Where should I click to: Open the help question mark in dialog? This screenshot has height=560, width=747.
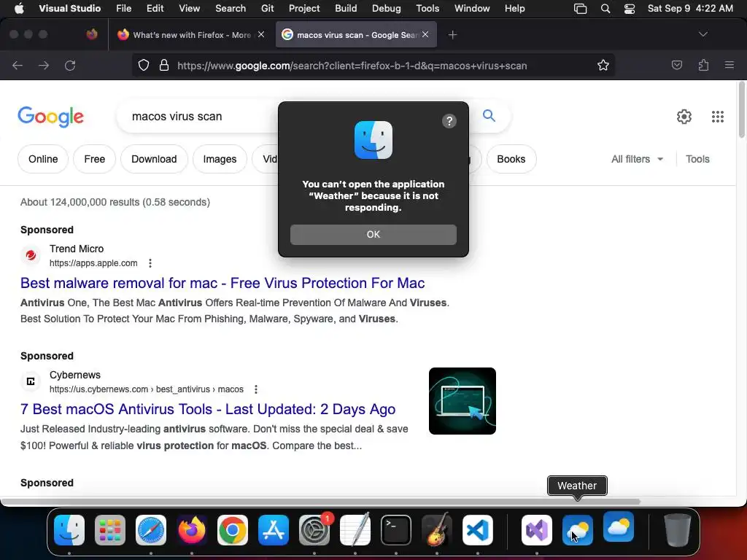pos(449,121)
